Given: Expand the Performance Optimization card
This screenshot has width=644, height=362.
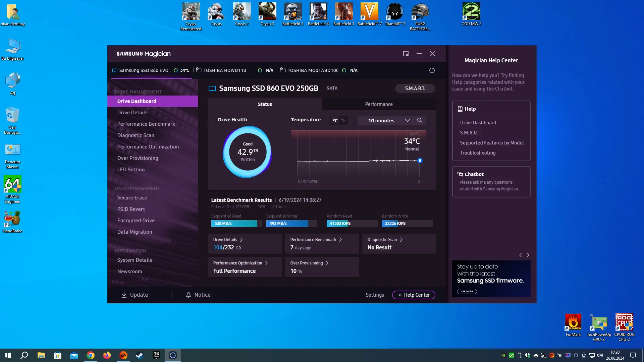Looking at the screenshot, I should 245,267.
